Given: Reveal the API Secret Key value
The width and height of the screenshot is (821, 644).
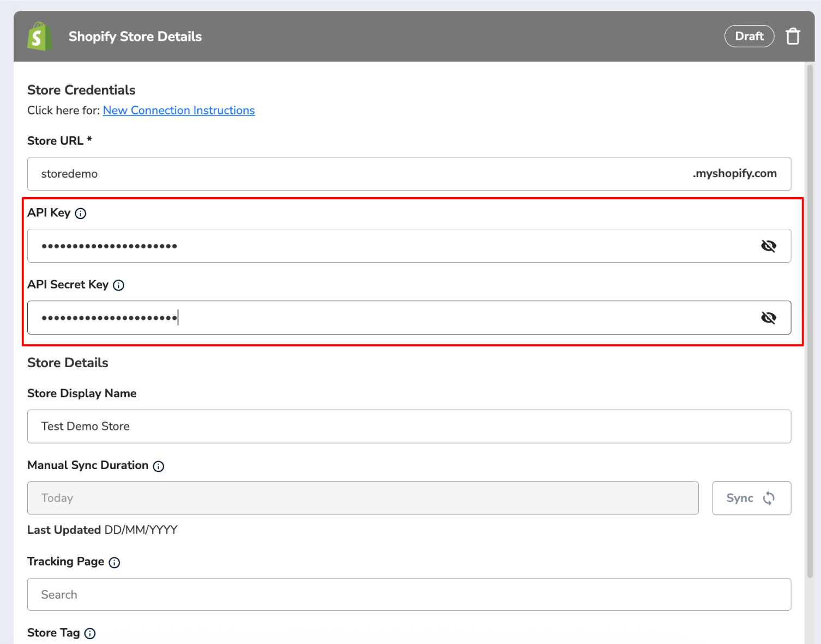Looking at the screenshot, I should pos(769,318).
